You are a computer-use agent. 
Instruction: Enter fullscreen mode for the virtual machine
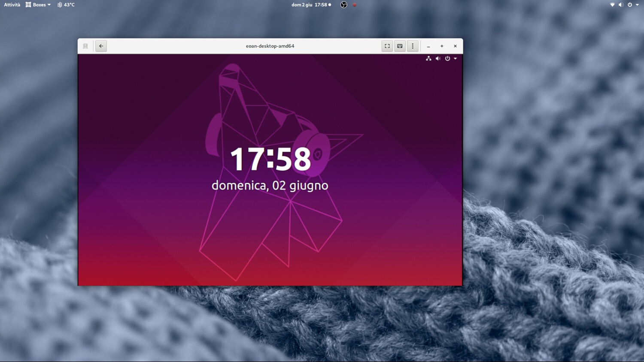(x=387, y=46)
